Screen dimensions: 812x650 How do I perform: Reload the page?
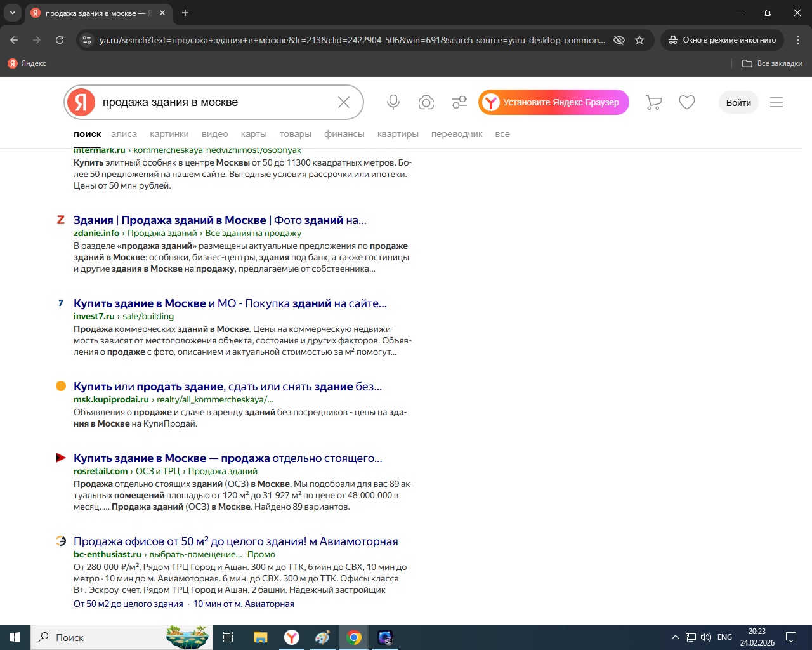pyautogui.click(x=60, y=40)
